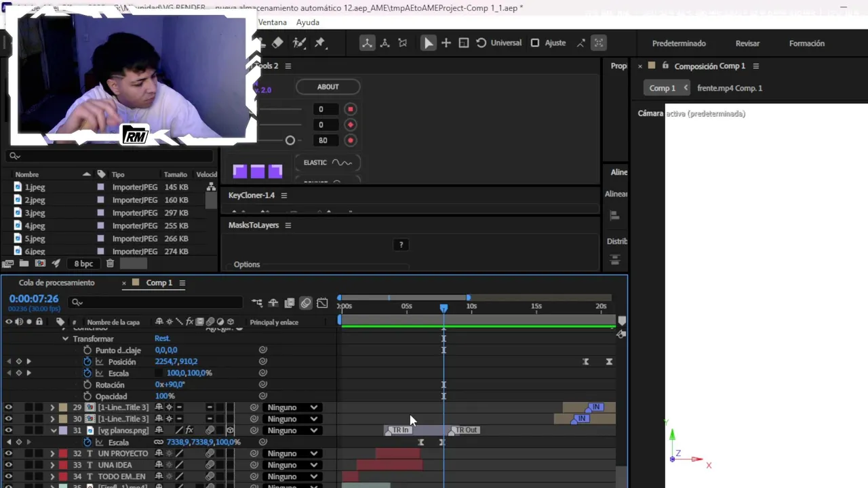This screenshot has width=868, height=488.
Task: Adjust the slider set to 80
Action: click(x=290, y=140)
